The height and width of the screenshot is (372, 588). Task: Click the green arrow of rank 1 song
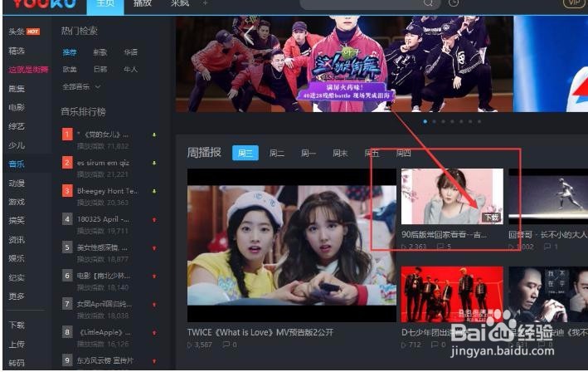[154, 135]
